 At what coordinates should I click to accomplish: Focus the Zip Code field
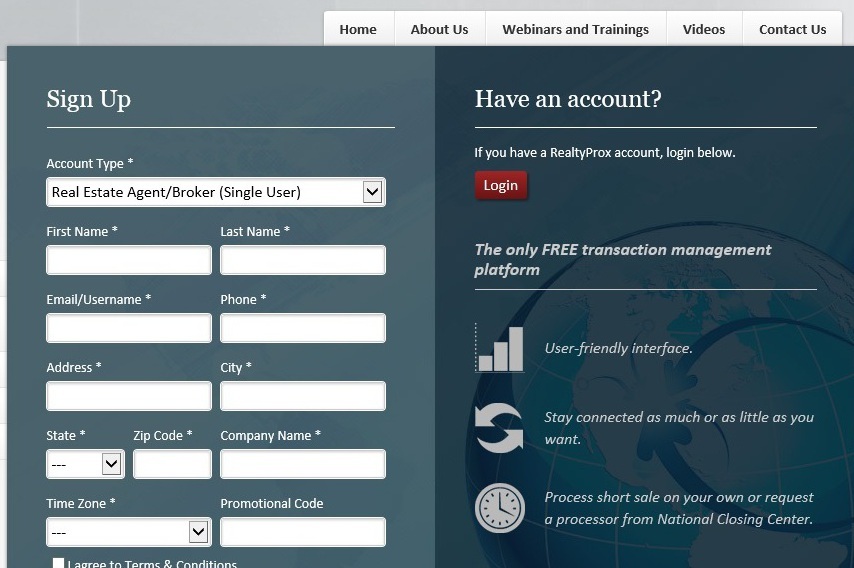click(x=173, y=464)
